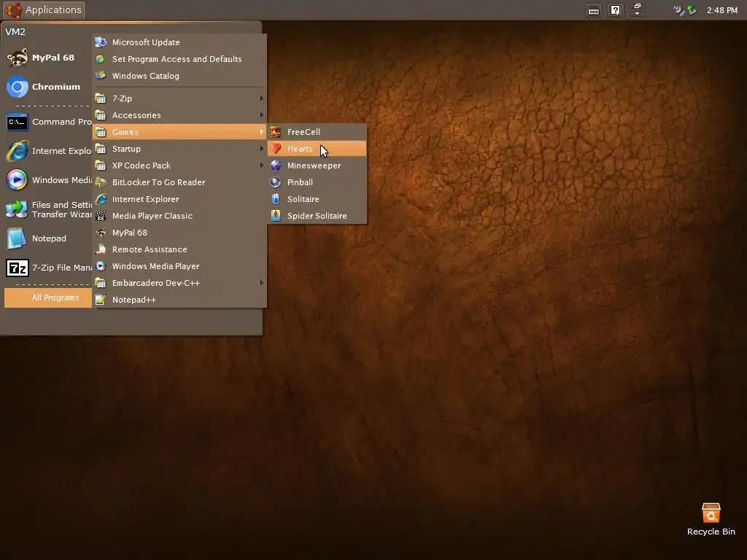Click the Spider Solitaire icon
The width and height of the screenshot is (747, 560).
coord(275,216)
